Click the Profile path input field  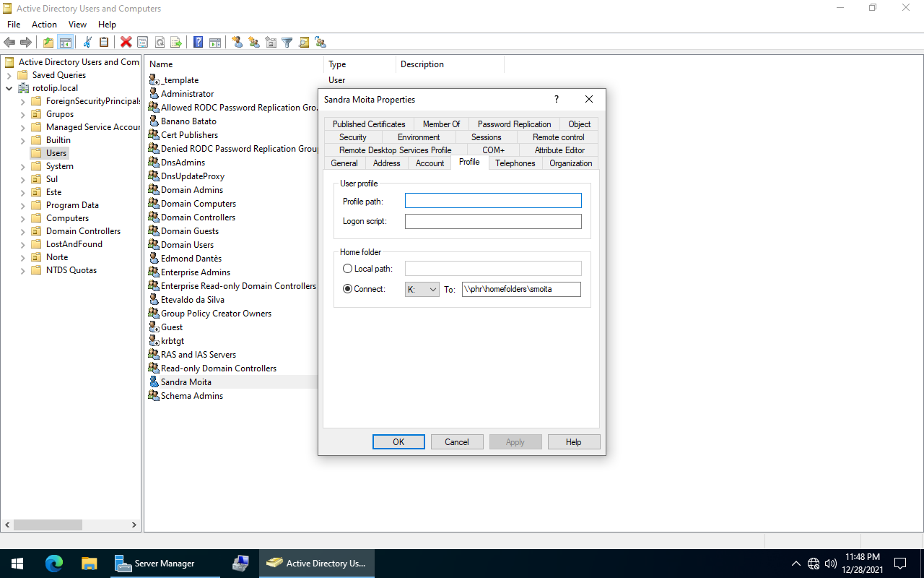tap(493, 201)
